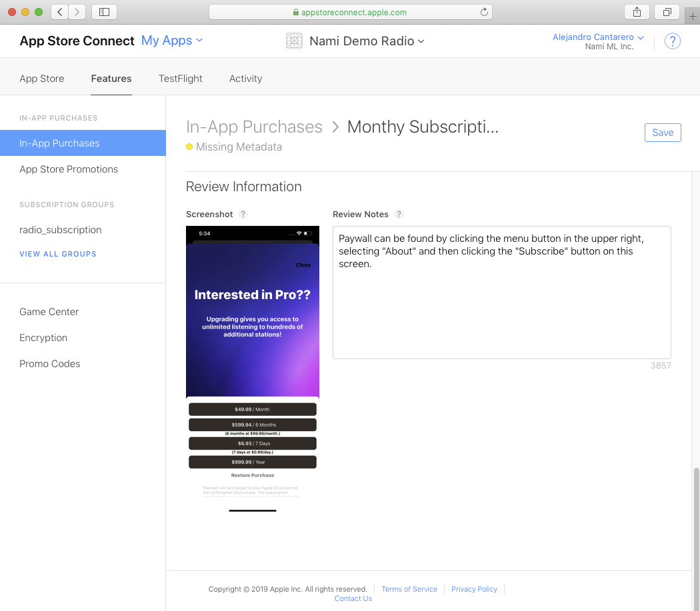Click inside the Review Notes text area

coord(502,293)
